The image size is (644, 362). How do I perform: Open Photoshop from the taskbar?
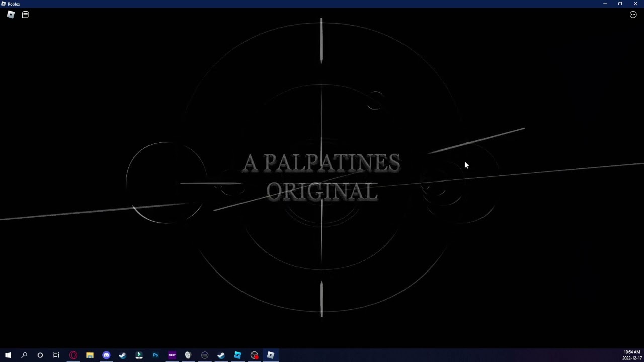(x=155, y=355)
